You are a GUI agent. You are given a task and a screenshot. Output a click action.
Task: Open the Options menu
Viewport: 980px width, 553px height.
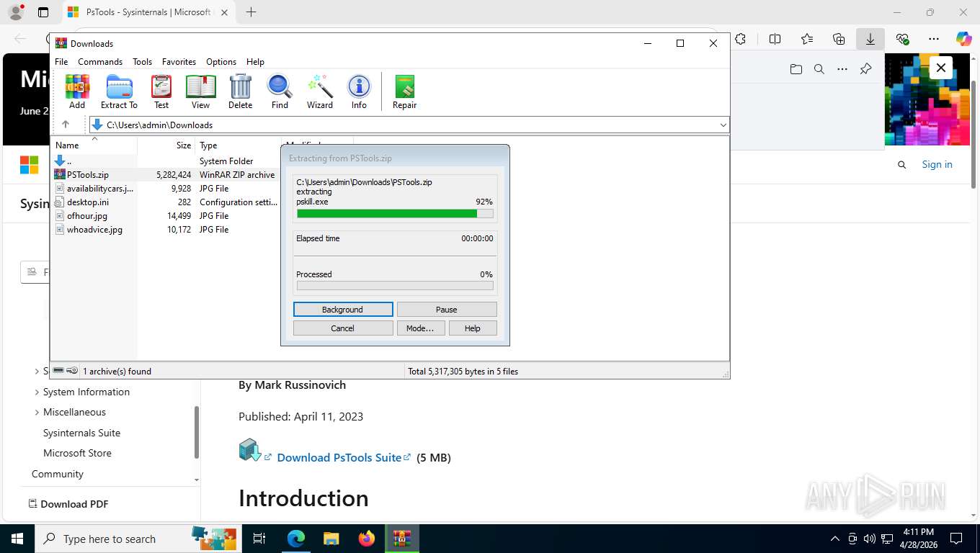[x=221, y=62]
